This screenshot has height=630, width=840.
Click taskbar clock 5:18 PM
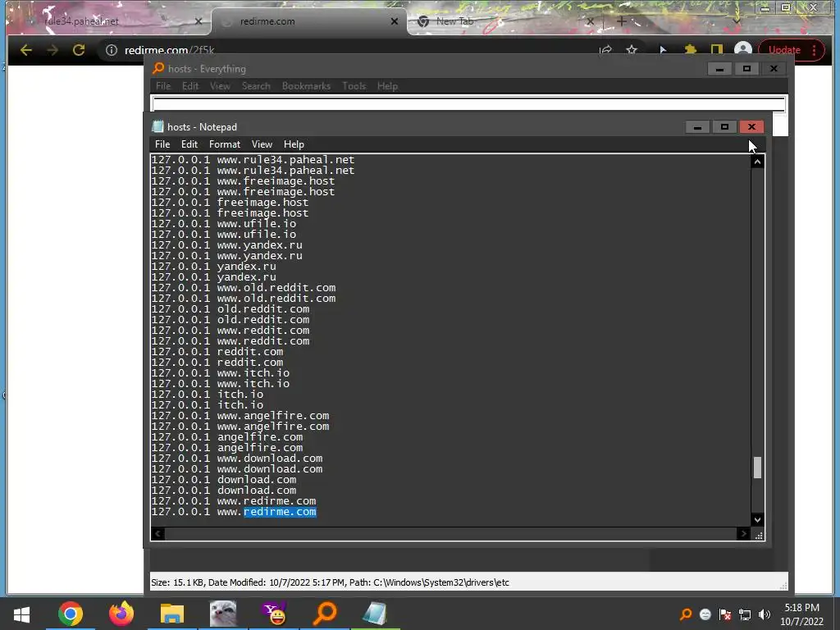[801, 608]
